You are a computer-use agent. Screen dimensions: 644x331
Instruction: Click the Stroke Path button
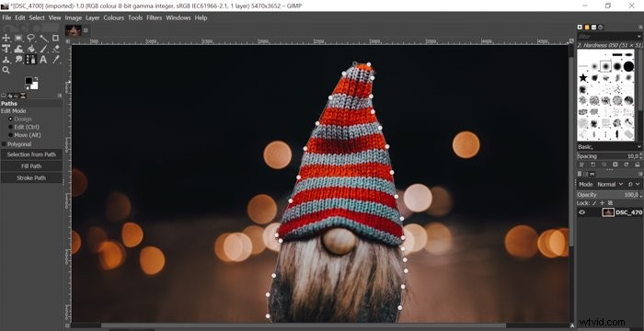pyautogui.click(x=31, y=177)
